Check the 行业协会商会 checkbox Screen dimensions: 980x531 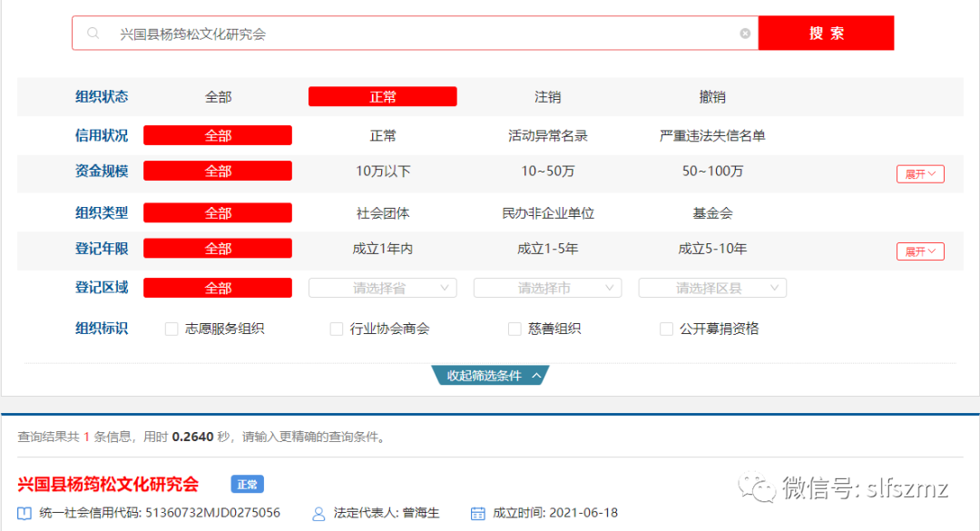[x=337, y=329]
